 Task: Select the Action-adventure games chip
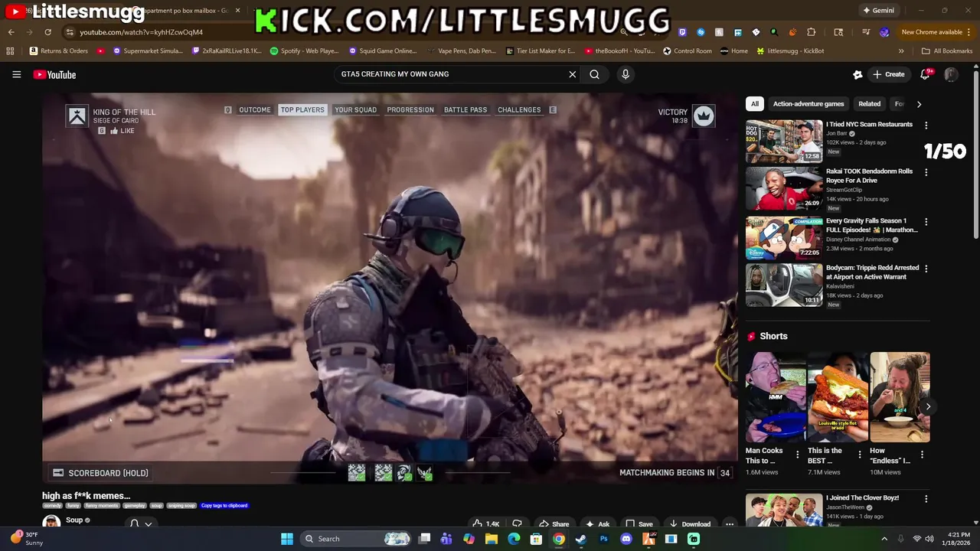pos(808,104)
